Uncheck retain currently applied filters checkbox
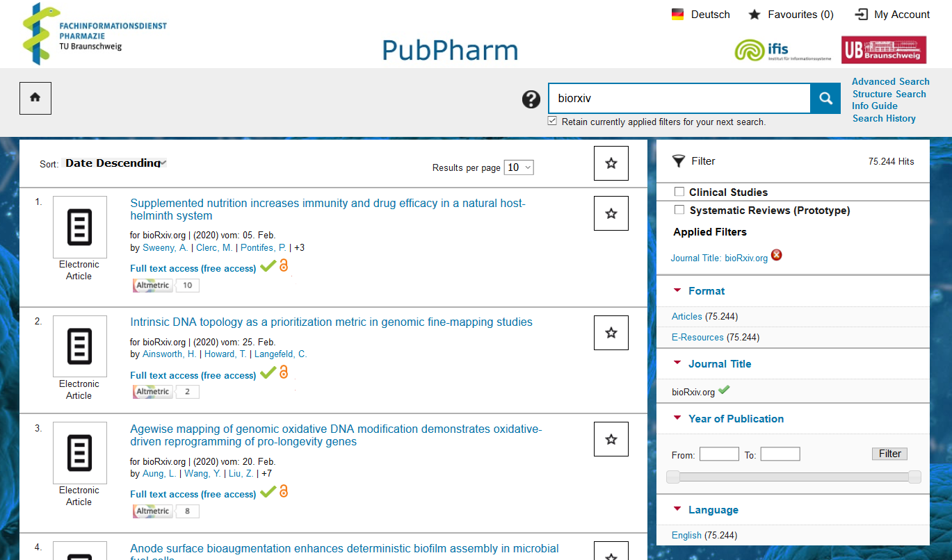 click(552, 121)
